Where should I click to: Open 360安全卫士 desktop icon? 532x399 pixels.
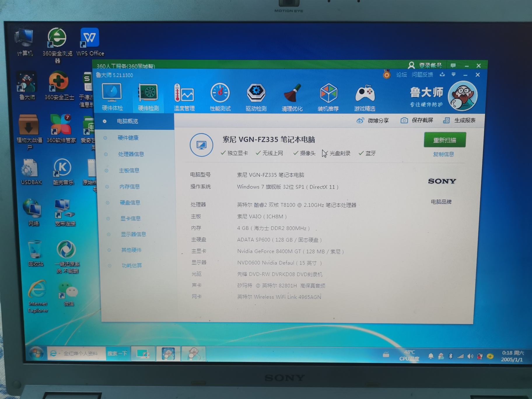59,86
